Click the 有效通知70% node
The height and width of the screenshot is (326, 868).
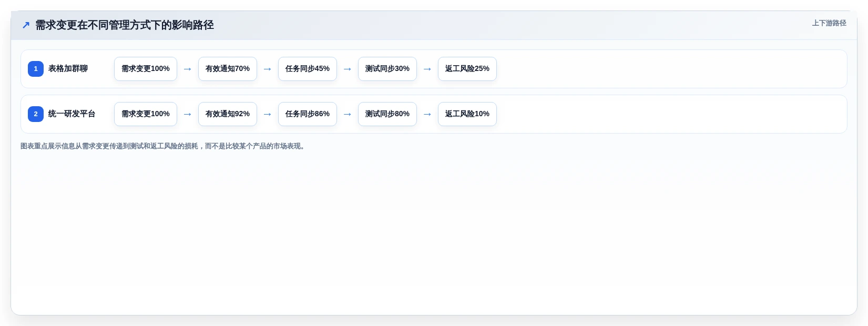(x=228, y=69)
